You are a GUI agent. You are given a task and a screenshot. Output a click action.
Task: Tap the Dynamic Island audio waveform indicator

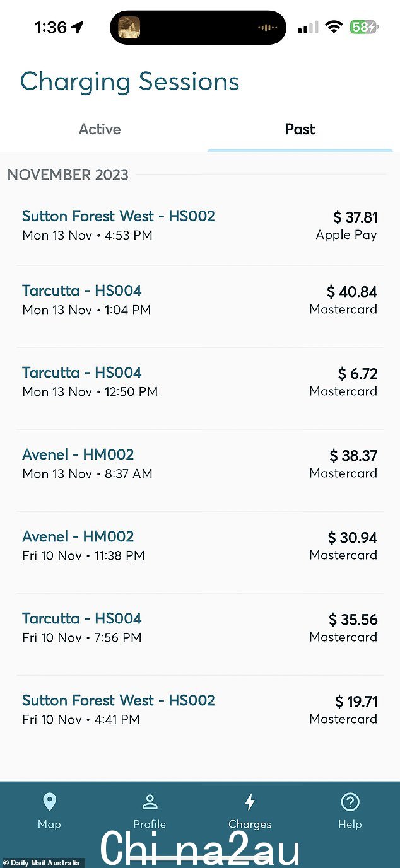[268, 28]
